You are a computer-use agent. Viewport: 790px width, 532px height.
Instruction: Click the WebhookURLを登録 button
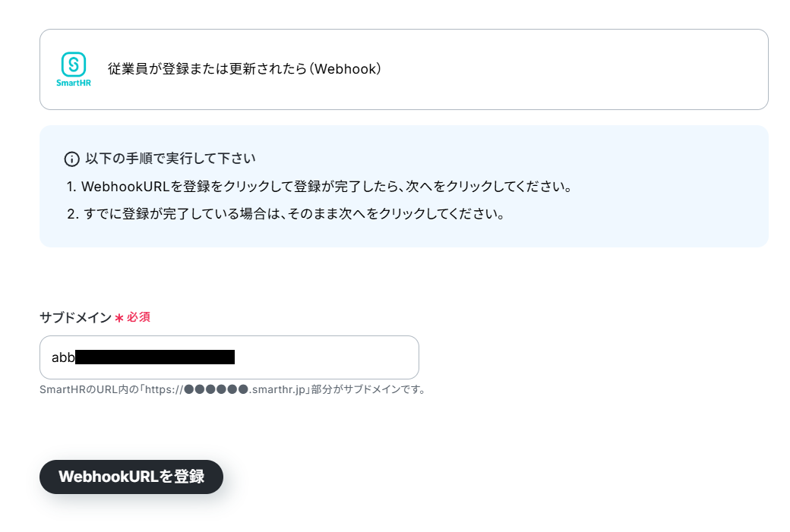click(x=131, y=477)
